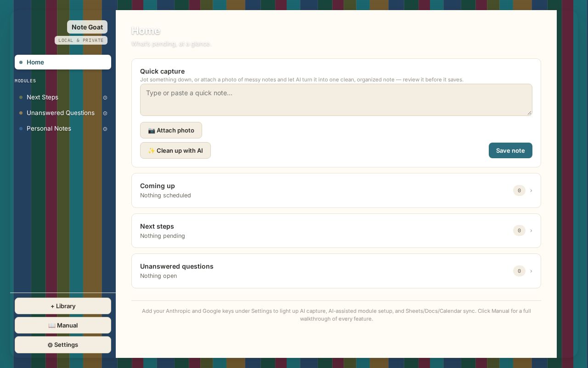Focus the quick note text area
The width and height of the screenshot is (588, 368).
pyautogui.click(x=336, y=100)
